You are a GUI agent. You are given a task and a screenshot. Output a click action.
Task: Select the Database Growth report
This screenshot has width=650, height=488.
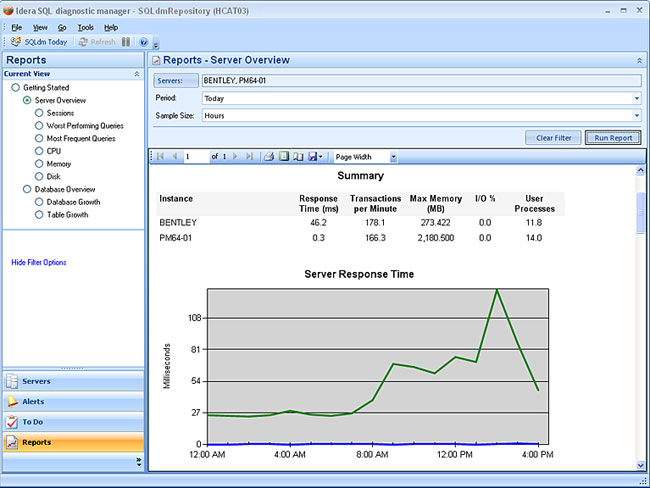(x=39, y=202)
